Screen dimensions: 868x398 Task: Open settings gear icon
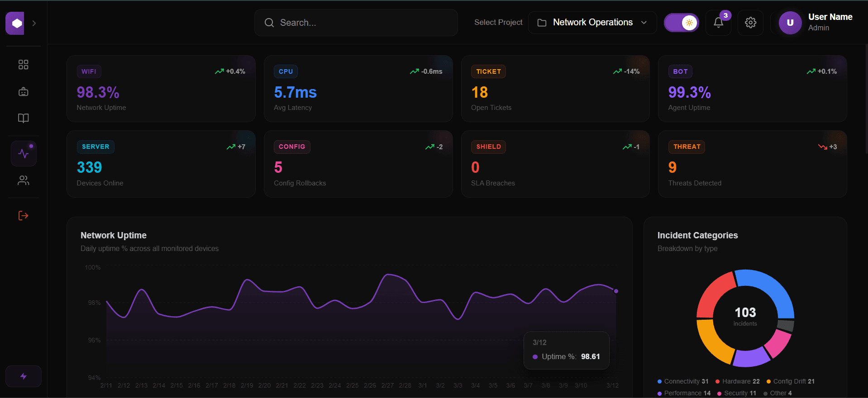pyautogui.click(x=750, y=23)
